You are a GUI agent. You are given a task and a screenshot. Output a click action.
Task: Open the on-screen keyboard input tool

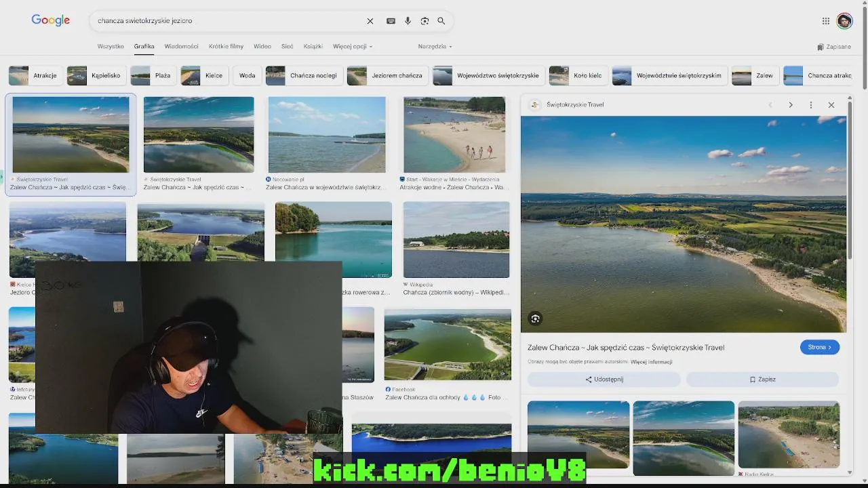point(391,21)
